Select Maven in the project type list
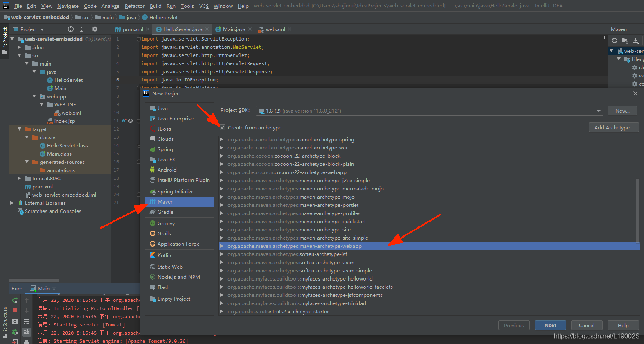Viewport: 644px width, 344px height. (x=180, y=201)
